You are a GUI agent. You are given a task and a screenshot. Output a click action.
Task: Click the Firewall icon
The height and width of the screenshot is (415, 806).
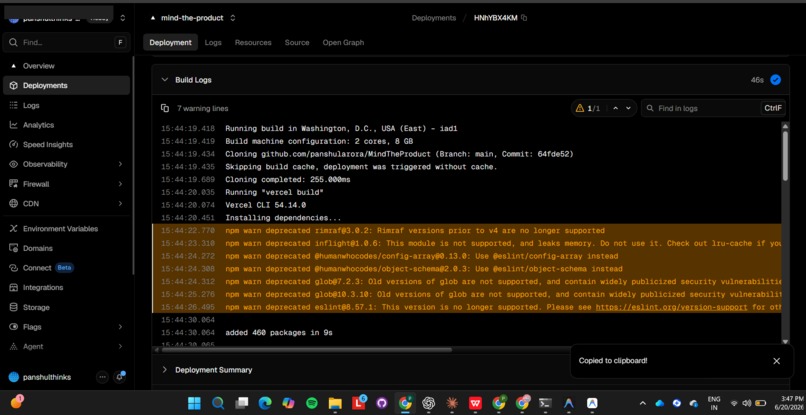[x=13, y=184]
